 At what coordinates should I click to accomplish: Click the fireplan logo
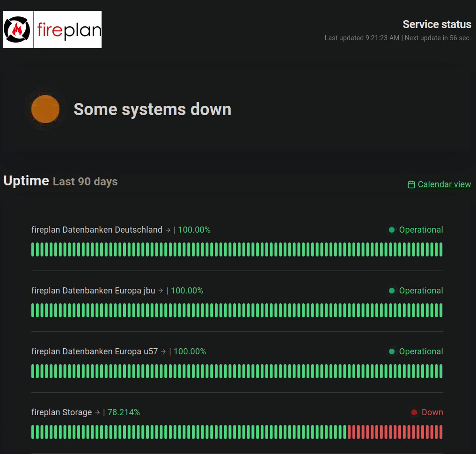(x=52, y=29)
